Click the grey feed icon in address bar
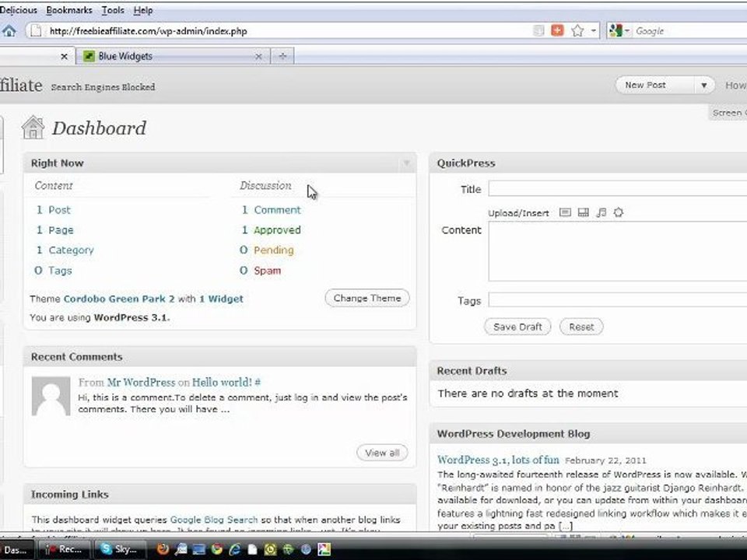Screen dimensions: 747x560 click(x=538, y=31)
